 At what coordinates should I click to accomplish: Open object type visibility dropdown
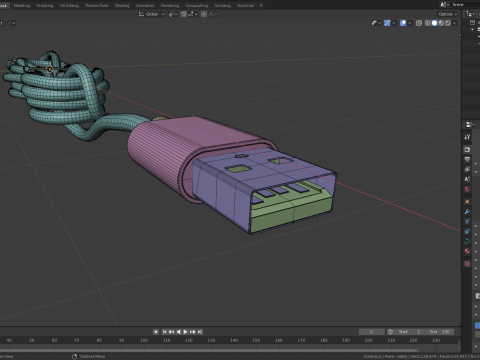376,23
